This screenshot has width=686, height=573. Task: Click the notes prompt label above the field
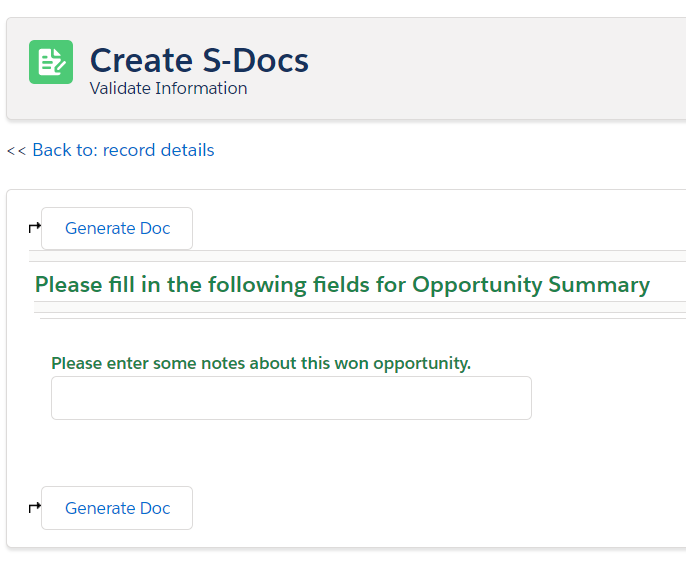pyautogui.click(x=261, y=363)
